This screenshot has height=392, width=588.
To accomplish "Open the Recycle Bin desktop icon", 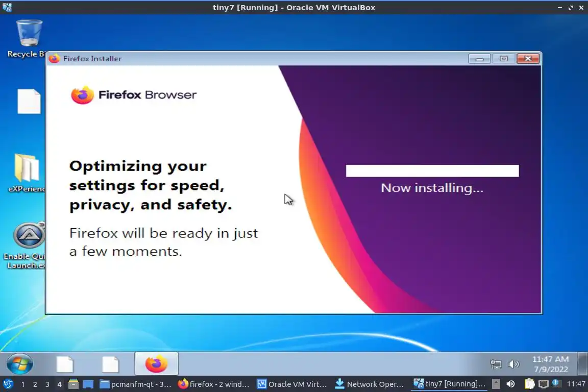I will tap(29, 38).
